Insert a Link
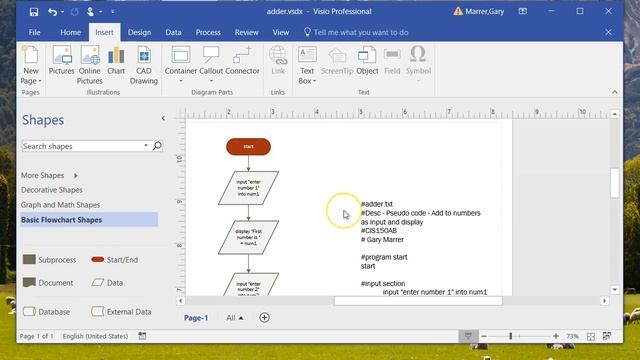Image resolution: width=640 pixels, height=360 pixels. (x=278, y=60)
